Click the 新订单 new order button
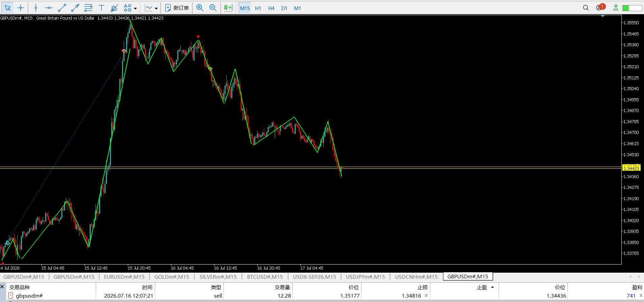 177,8
